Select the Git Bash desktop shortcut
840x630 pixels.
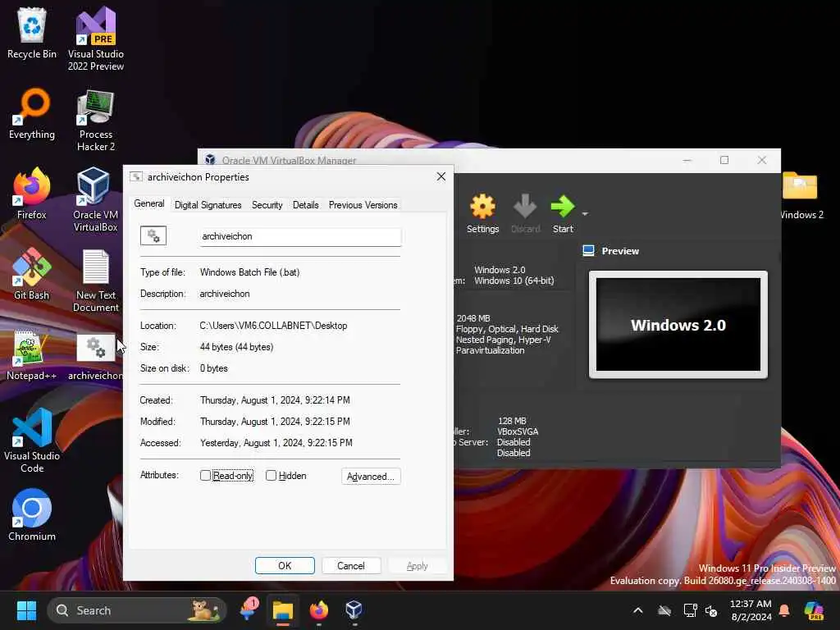click(32, 274)
